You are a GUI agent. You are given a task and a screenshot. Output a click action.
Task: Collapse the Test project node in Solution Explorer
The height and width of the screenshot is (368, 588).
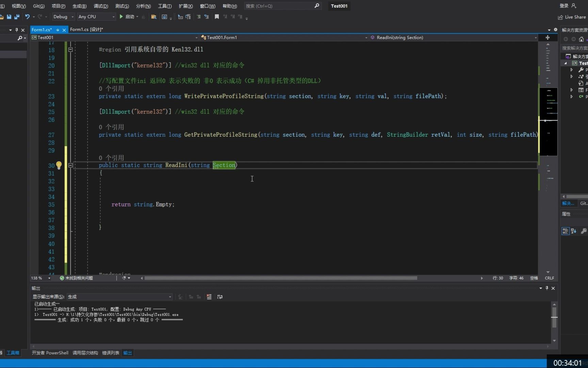(566, 63)
